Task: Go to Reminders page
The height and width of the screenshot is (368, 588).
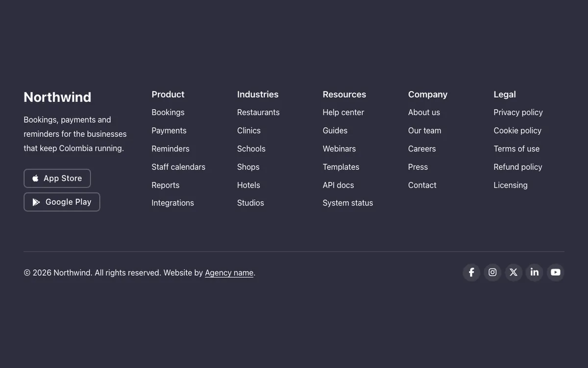Action: (171, 149)
